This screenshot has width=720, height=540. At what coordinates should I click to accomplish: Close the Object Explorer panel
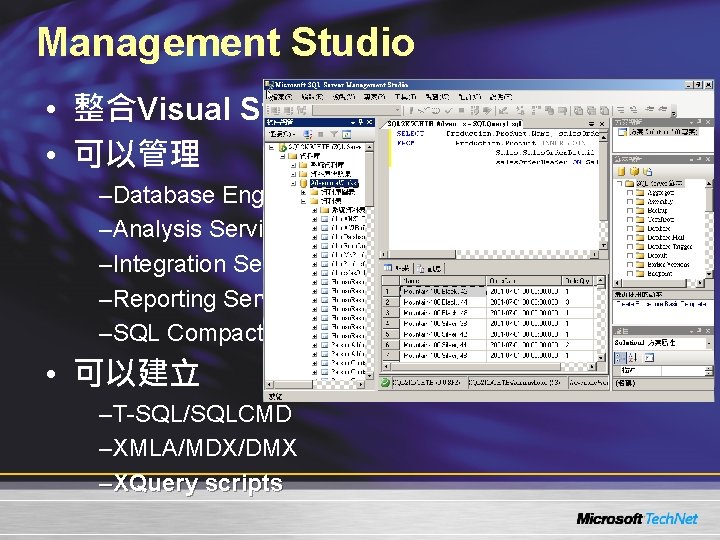369,122
